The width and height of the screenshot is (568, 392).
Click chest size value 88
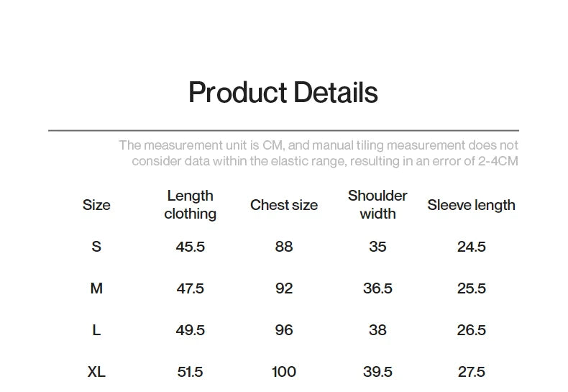(284, 247)
